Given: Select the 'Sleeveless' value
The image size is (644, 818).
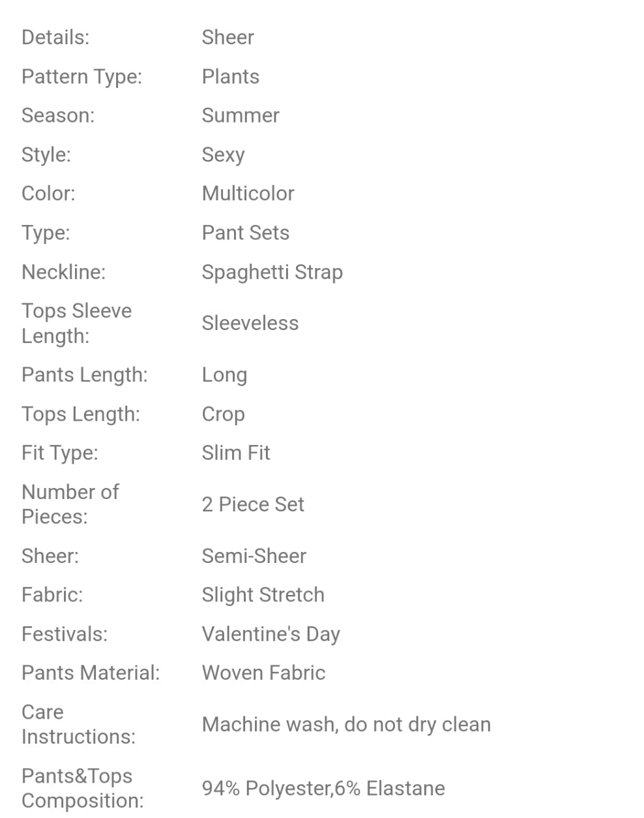Looking at the screenshot, I should (250, 323).
